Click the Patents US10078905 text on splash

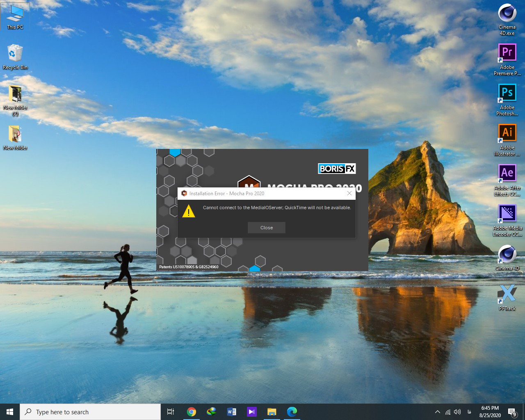click(x=189, y=267)
